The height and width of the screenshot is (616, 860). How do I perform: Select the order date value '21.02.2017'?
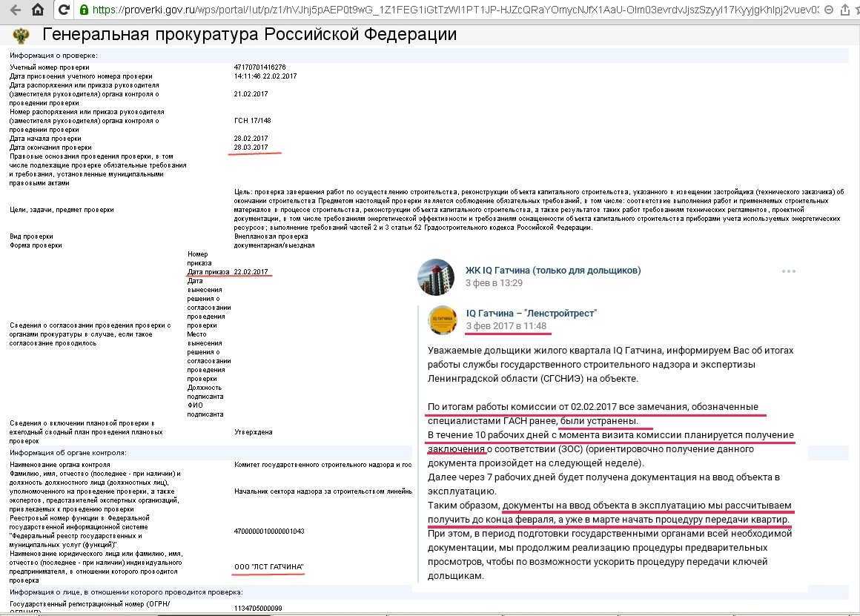(x=251, y=94)
